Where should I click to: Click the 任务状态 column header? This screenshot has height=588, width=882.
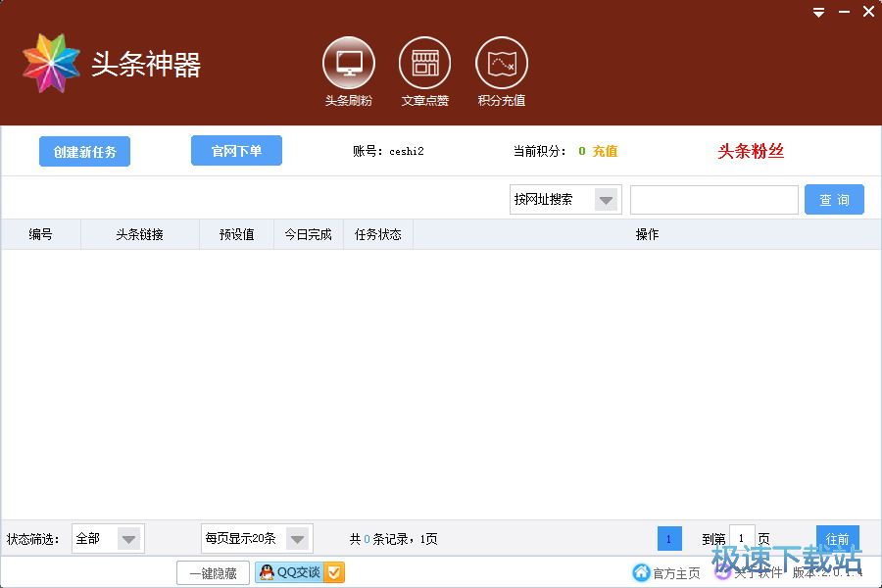(378, 234)
